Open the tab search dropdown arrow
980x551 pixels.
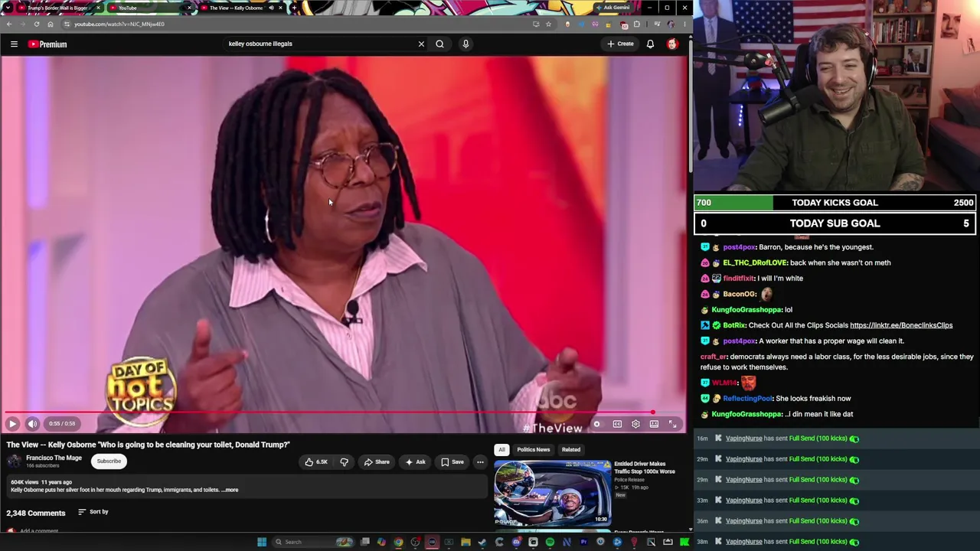tap(8, 8)
